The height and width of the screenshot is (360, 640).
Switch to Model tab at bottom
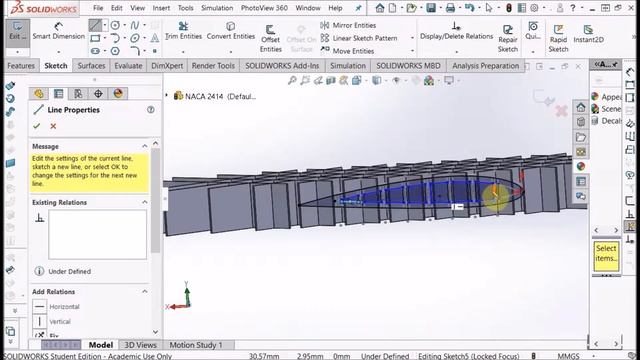(101, 345)
